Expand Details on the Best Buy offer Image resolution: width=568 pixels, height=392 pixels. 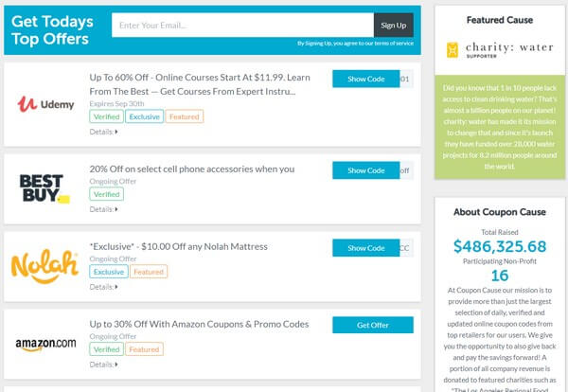point(103,209)
